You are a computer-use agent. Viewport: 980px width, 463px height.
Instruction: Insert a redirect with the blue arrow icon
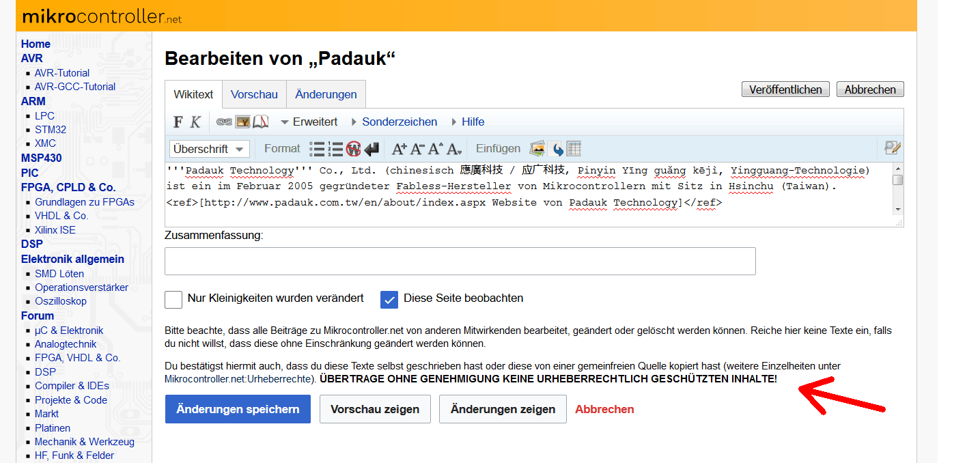click(556, 149)
